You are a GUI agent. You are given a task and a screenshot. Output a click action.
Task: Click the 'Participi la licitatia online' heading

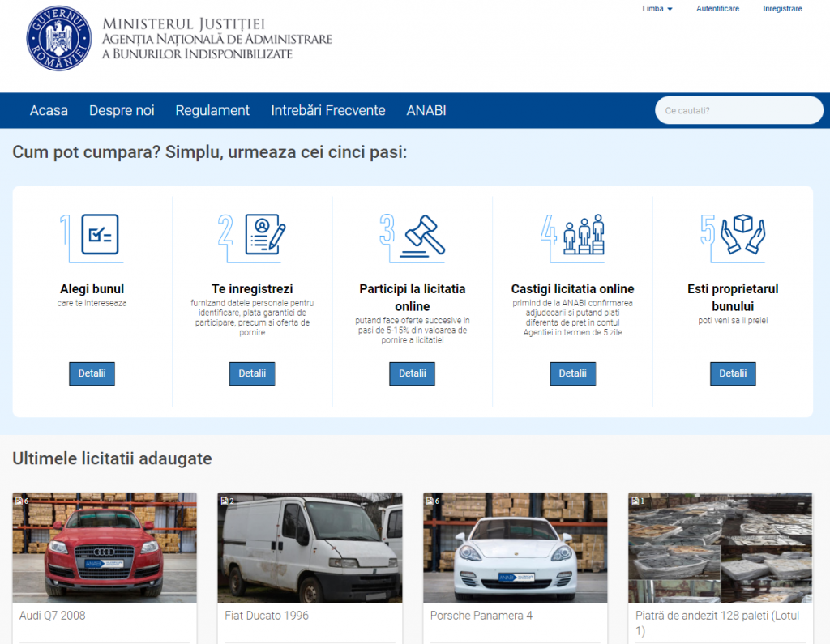(x=413, y=297)
